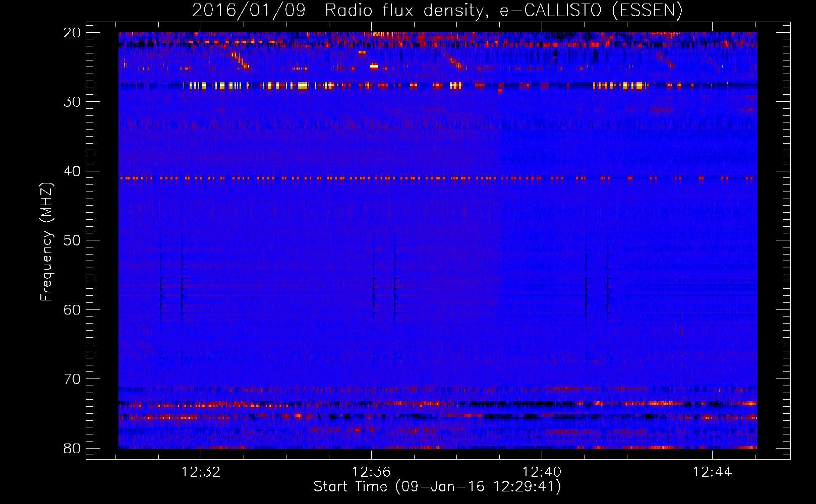The width and height of the screenshot is (816, 504).
Task: Click the 30 frequency tick label
Action: pos(72,102)
